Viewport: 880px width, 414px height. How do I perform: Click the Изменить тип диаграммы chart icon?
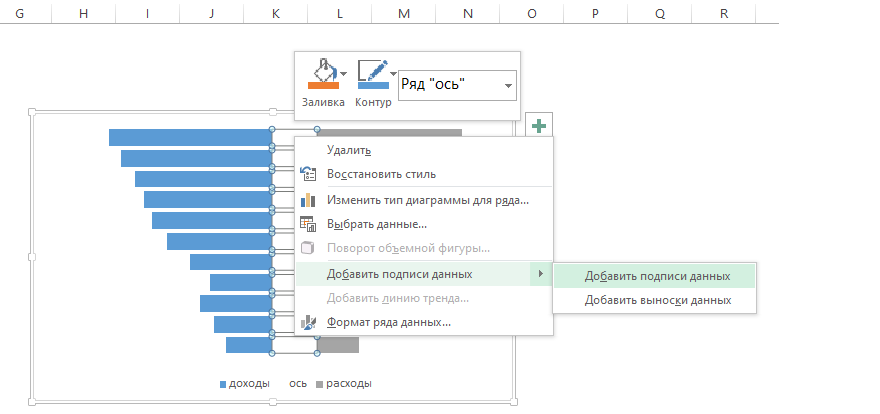[308, 199]
